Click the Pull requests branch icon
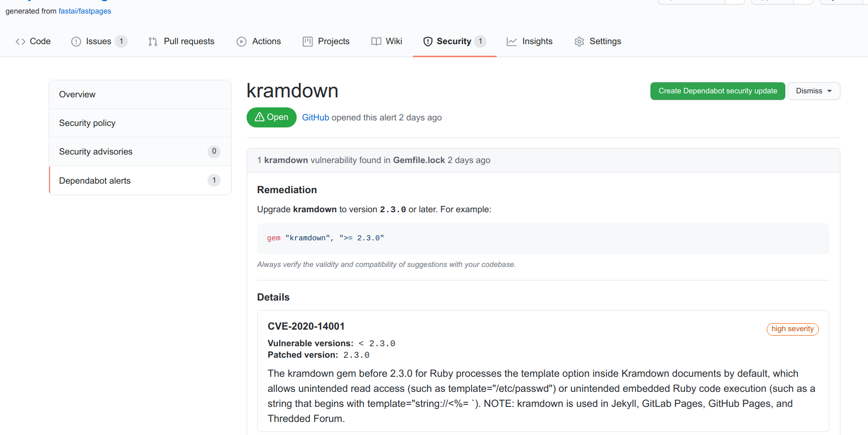The image size is (868, 435). pos(153,41)
